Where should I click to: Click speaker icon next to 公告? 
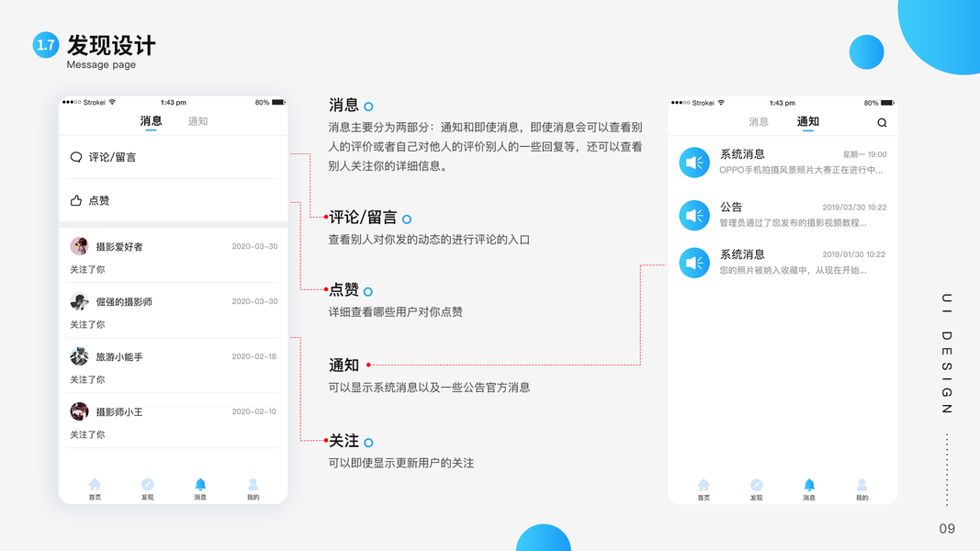[x=694, y=215]
